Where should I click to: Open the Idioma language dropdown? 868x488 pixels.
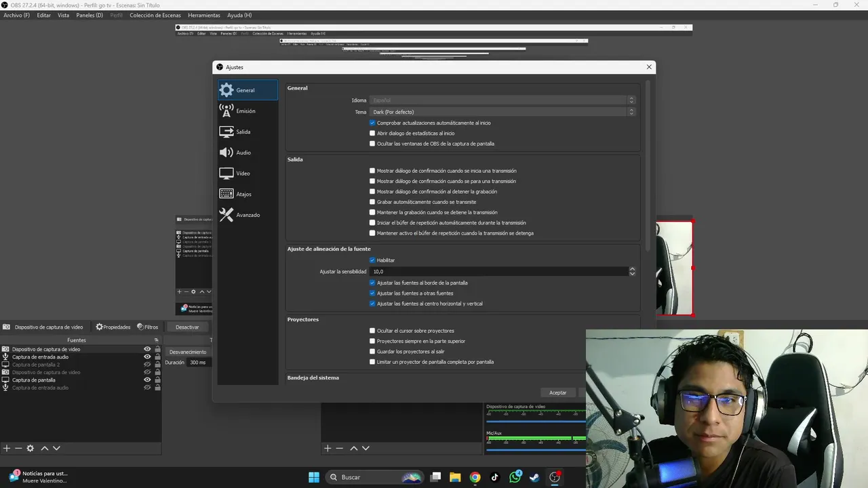coord(502,100)
